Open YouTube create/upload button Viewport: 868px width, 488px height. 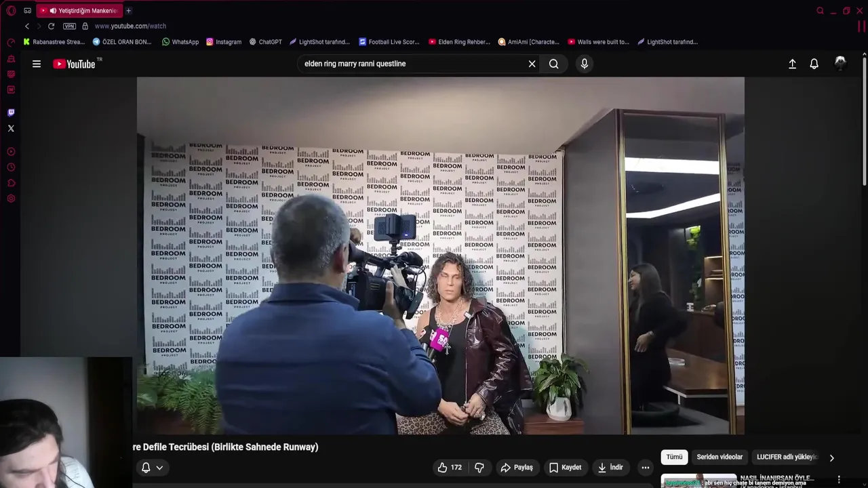(x=792, y=64)
